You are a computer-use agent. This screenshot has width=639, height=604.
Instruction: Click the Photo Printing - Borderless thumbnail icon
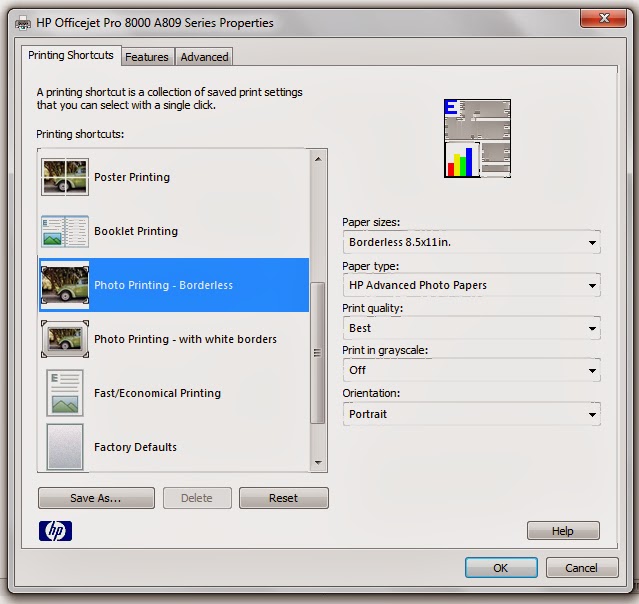(65, 285)
